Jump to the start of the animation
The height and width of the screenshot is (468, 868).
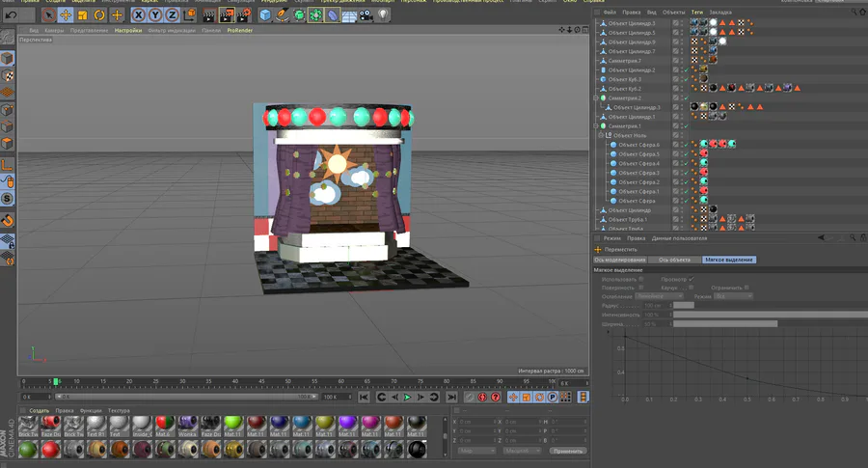(x=364, y=398)
